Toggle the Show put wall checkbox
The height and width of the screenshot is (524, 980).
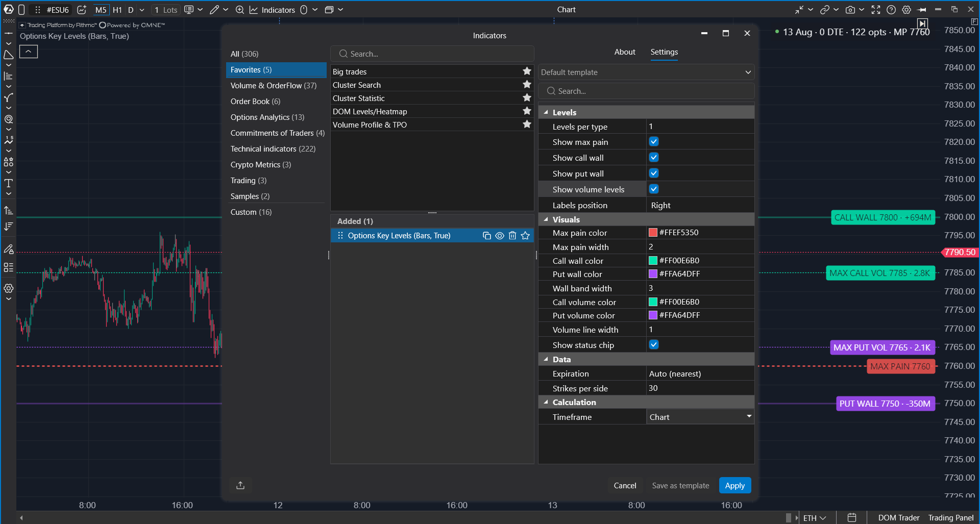(x=654, y=173)
